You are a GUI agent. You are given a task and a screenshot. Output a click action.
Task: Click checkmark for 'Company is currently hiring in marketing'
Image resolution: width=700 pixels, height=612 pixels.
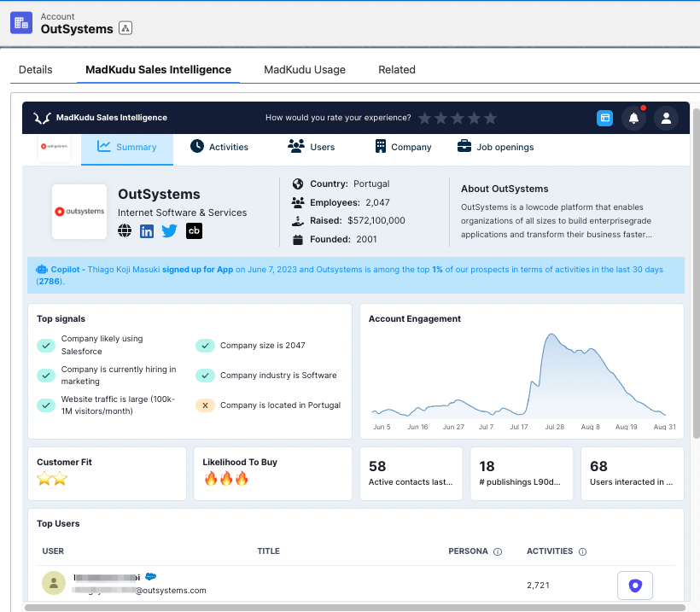tap(46, 376)
